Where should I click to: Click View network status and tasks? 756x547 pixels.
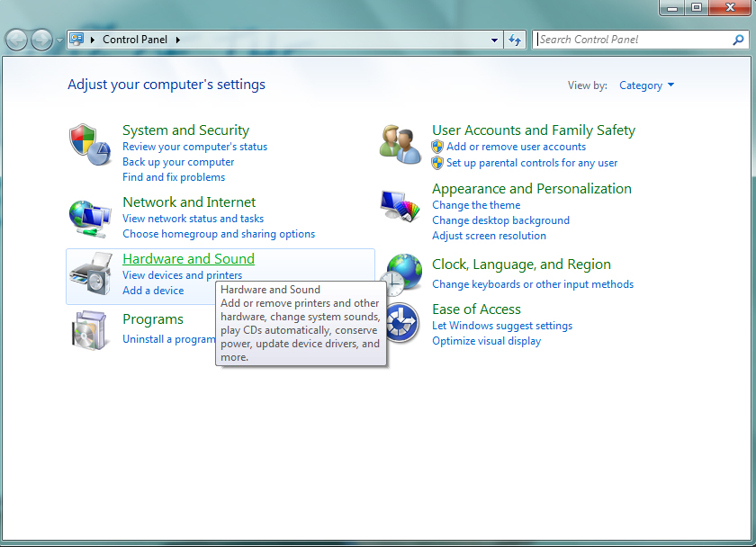coord(193,219)
